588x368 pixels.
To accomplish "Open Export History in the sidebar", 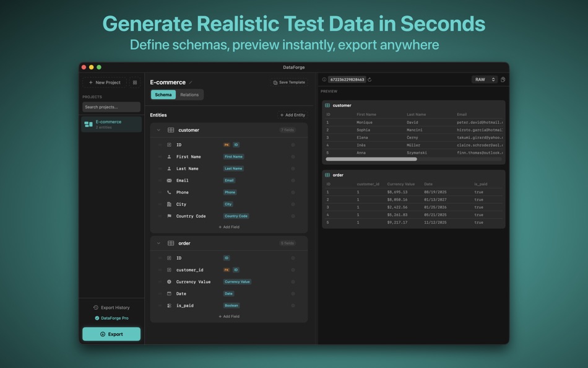I will click(x=111, y=307).
